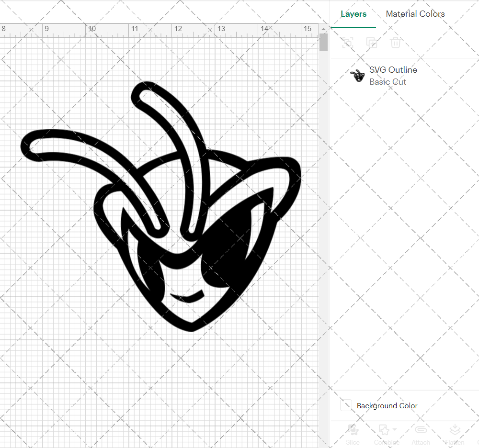Screen dimensions: 479x448
Task: Select the SVG Outline layer thumbnail
Action: [x=357, y=76]
